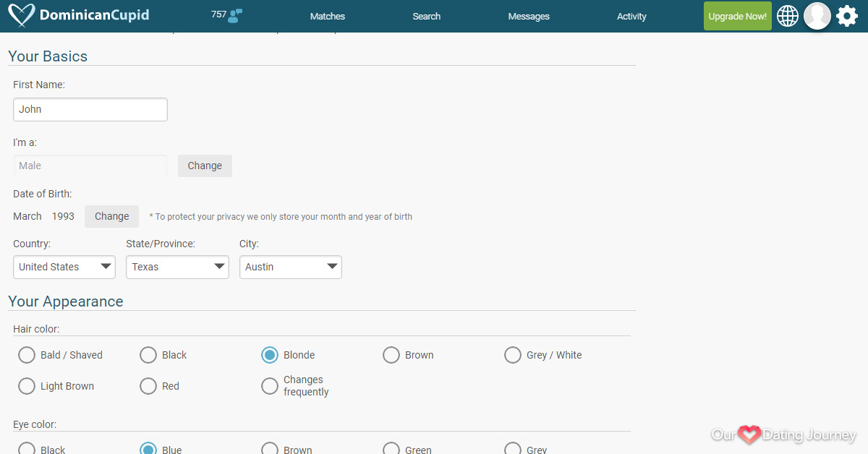Screen dimensions: 868x454
Task: Click the 757 members online count
Action: click(x=218, y=14)
